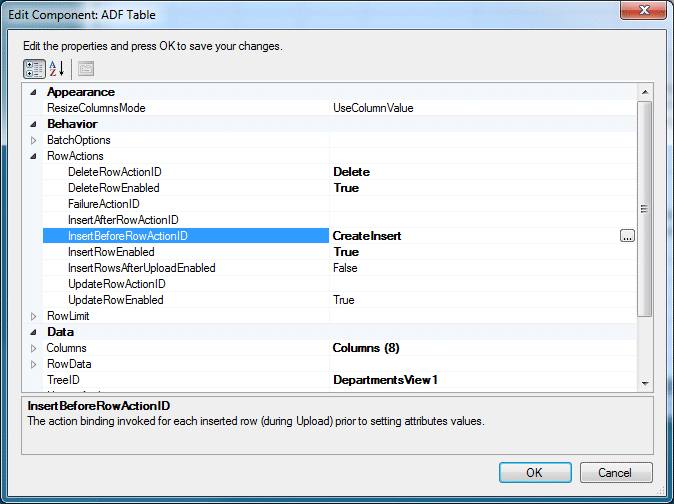Expand the BatchOptions node
The width and height of the screenshot is (674, 504).
pyautogui.click(x=34, y=140)
